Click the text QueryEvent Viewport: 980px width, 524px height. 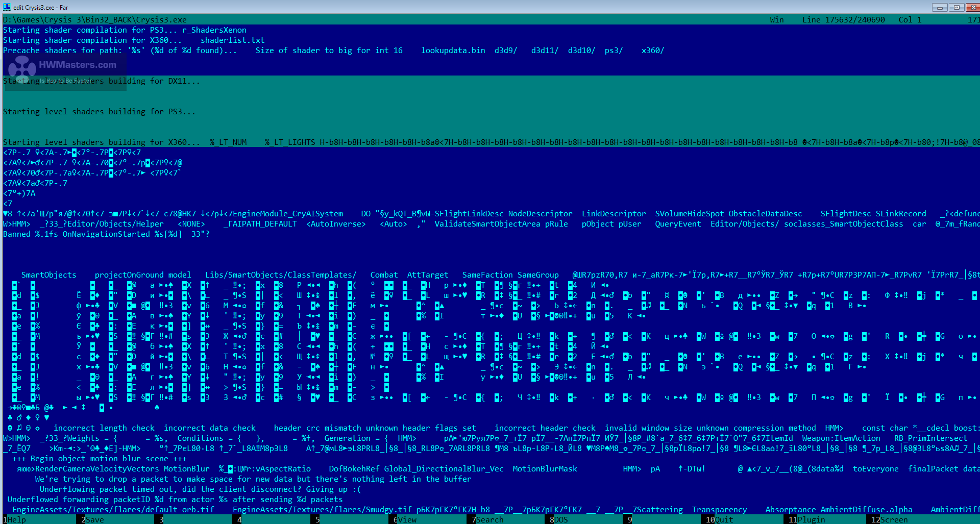coord(678,224)
